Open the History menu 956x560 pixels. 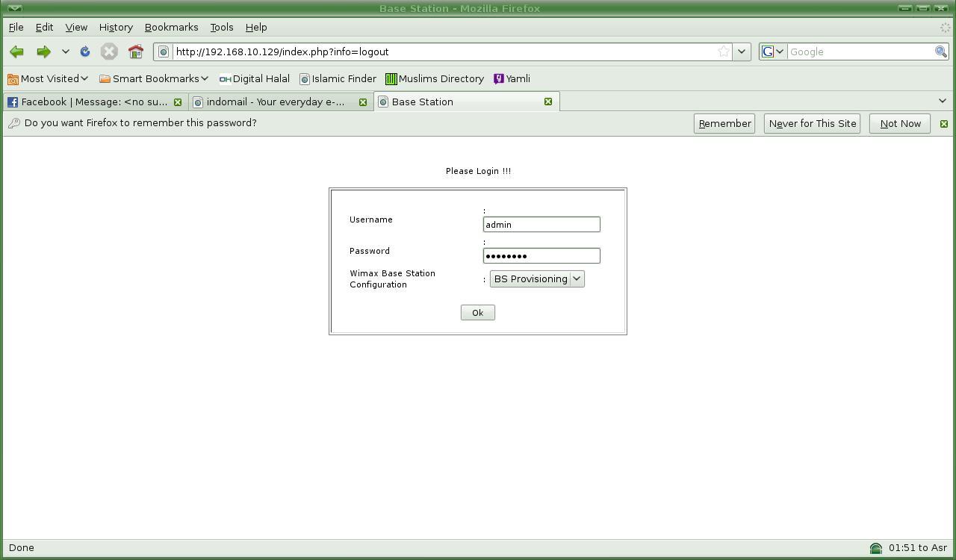(116, 27)
